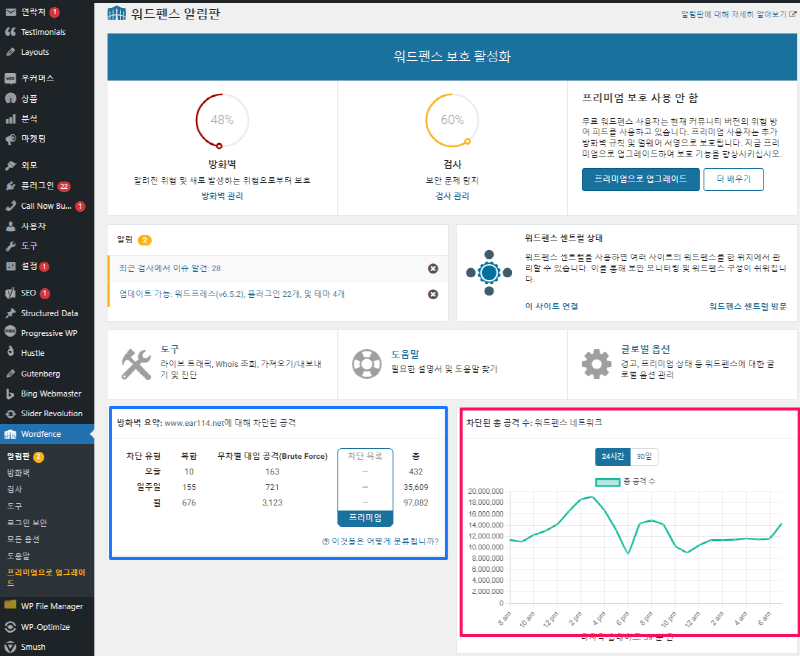Open the 검사 submenu item
Image resolution: width=800 pixels, height=656 pixels.
14,489
